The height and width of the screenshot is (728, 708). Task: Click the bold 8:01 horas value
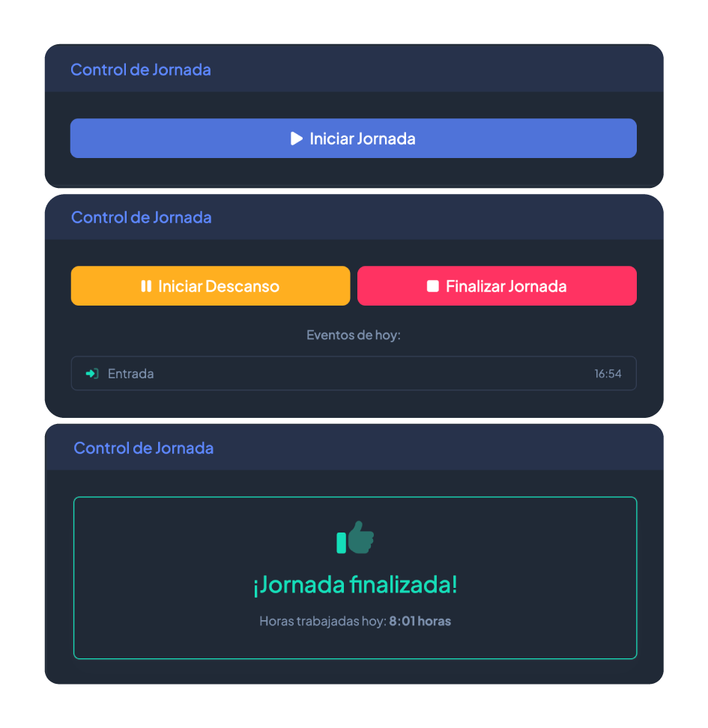(420, 621)
